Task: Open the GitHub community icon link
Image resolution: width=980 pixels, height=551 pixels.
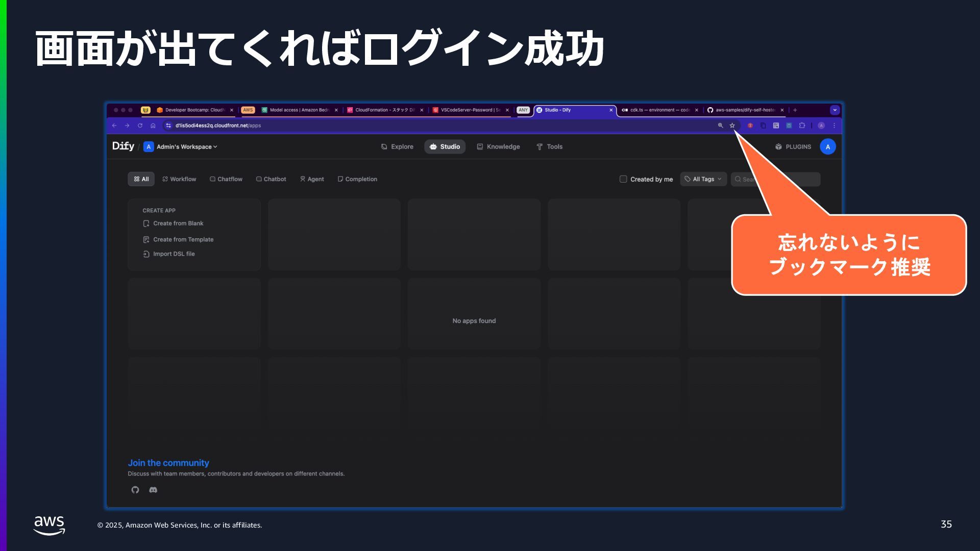Action: [x=135, y=490]
